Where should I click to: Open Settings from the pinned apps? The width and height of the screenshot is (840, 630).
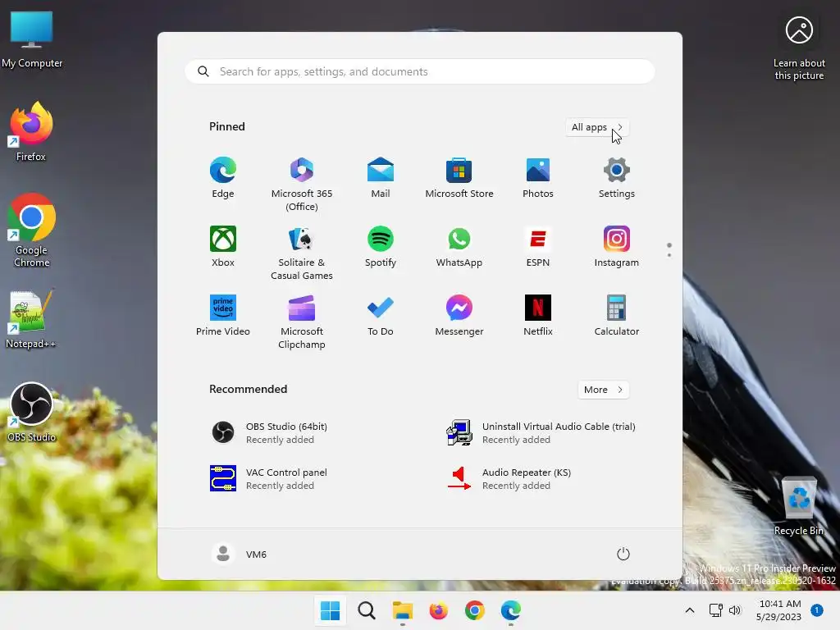coord(617,178)
